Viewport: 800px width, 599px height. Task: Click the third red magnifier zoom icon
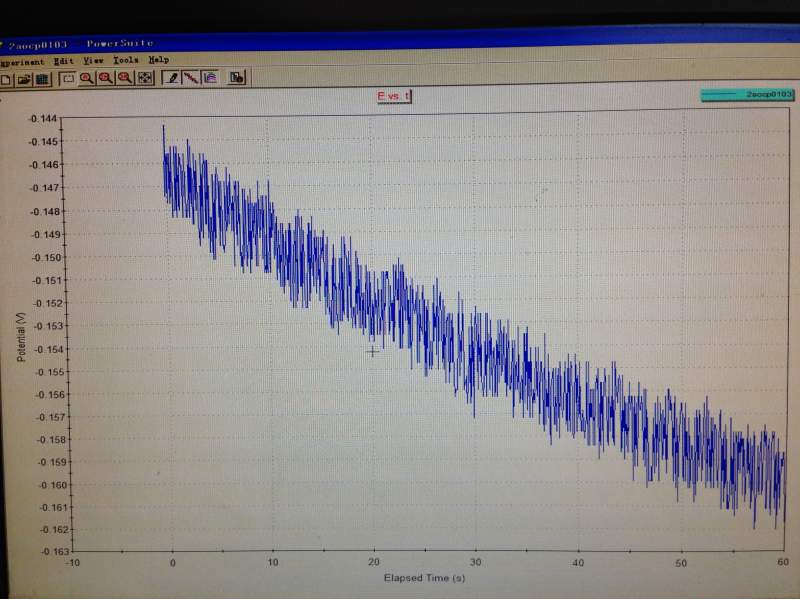pos(125,78)
